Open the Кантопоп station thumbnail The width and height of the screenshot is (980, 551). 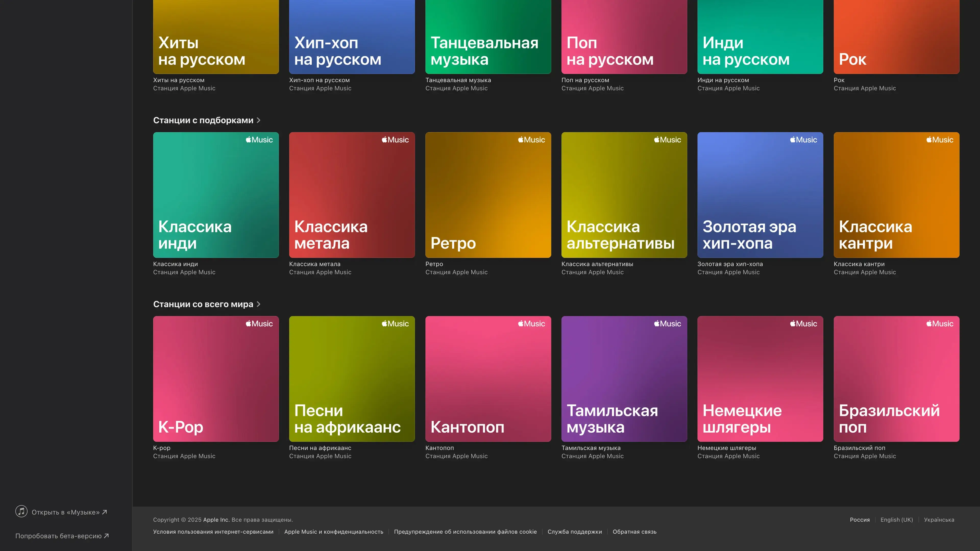[x=488, y=378]
